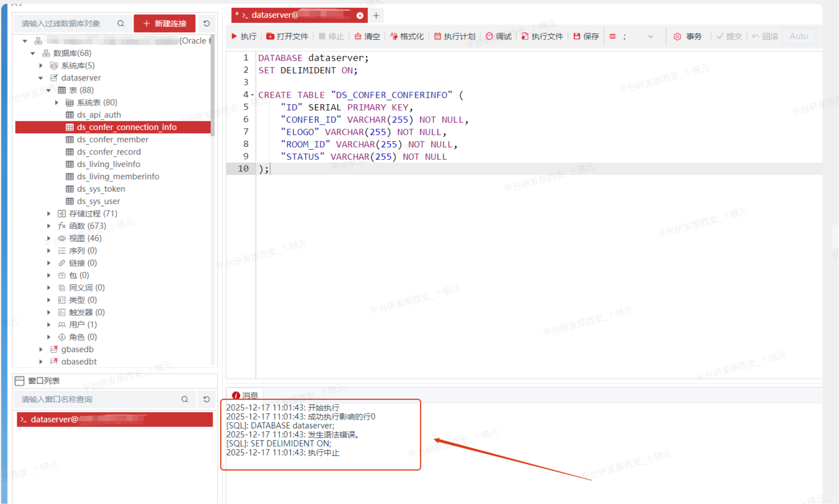Expand the 系统库(5) node

pos(41,66)
